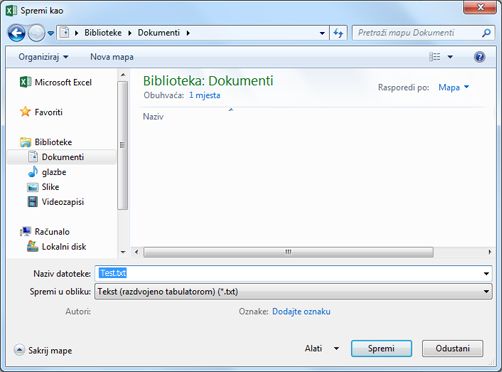502x372 pixels.
Task: Click the Excel icon in title bar
Action: click(11, 11)
